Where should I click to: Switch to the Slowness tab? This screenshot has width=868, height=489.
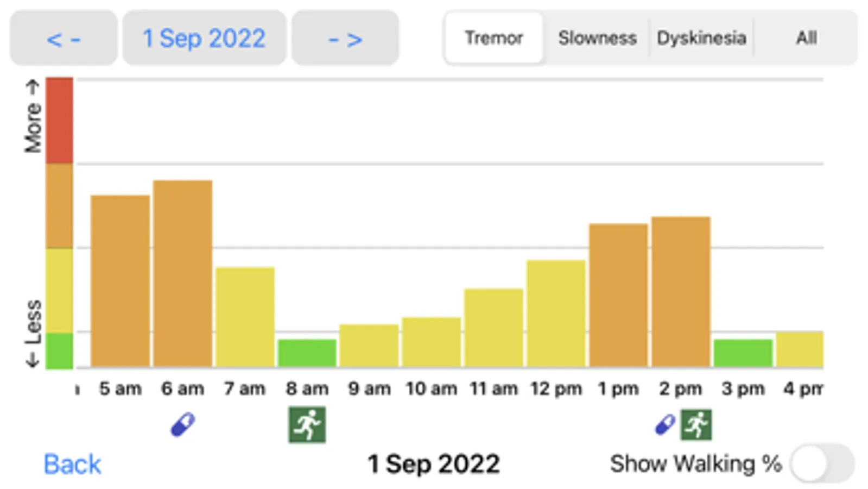[x=597, y=38]
